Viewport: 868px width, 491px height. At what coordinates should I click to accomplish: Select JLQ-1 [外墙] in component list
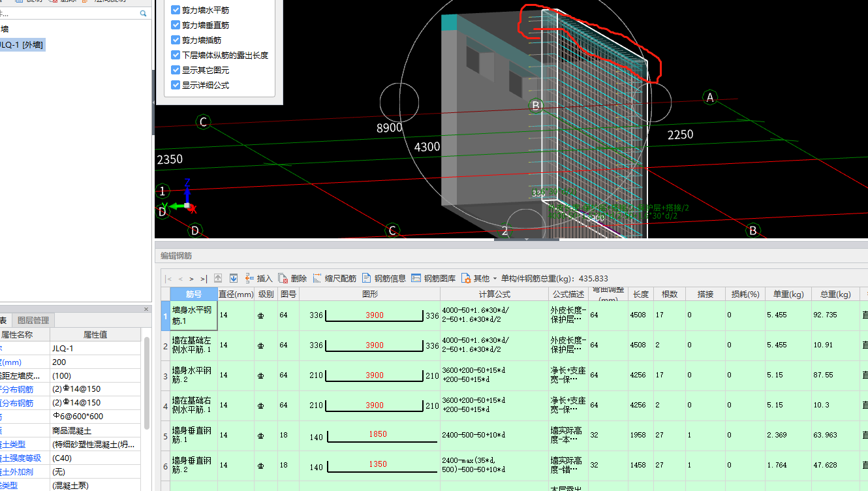22,44
